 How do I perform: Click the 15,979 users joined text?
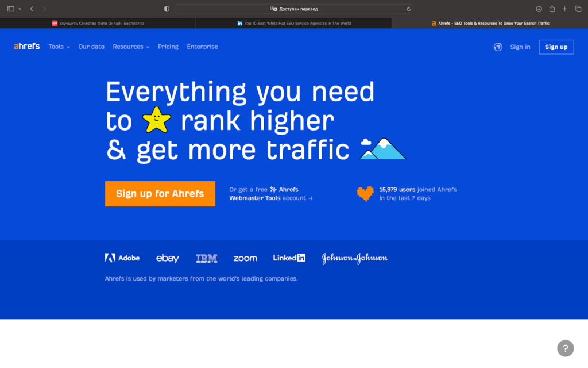418,194
